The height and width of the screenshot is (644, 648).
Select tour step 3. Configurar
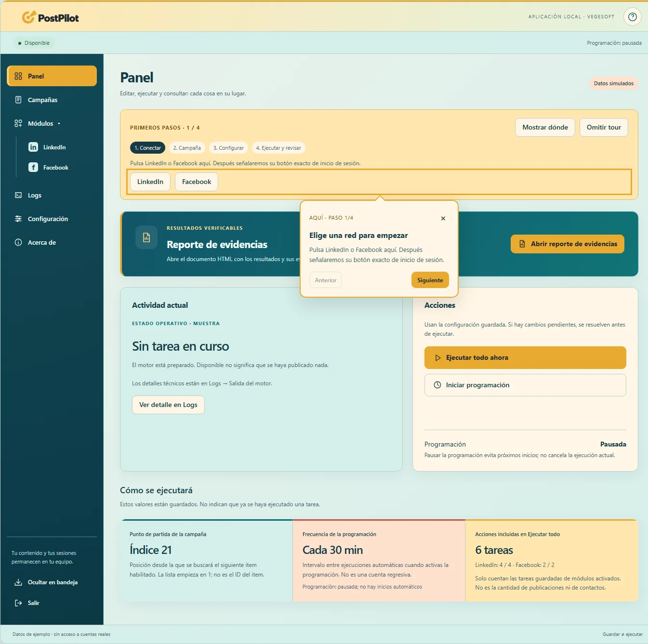[x=228, y=148]
